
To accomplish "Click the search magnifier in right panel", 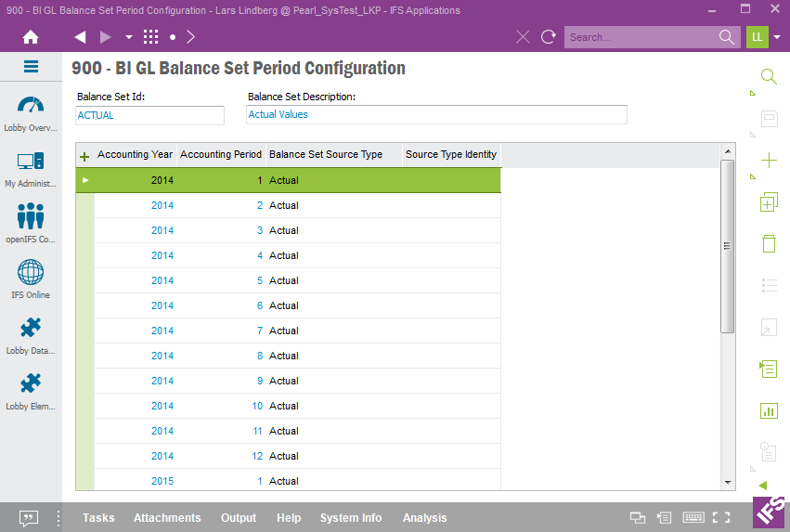I will coord(769,76).
